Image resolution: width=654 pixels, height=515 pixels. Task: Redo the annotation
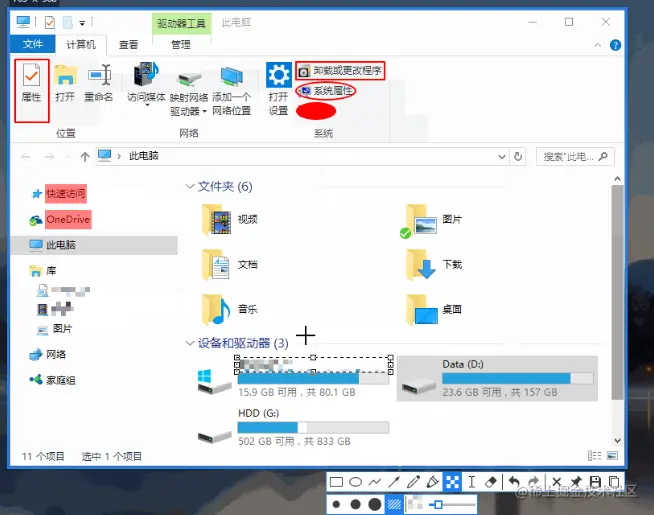pyautogui.click(x=533, y=482)
